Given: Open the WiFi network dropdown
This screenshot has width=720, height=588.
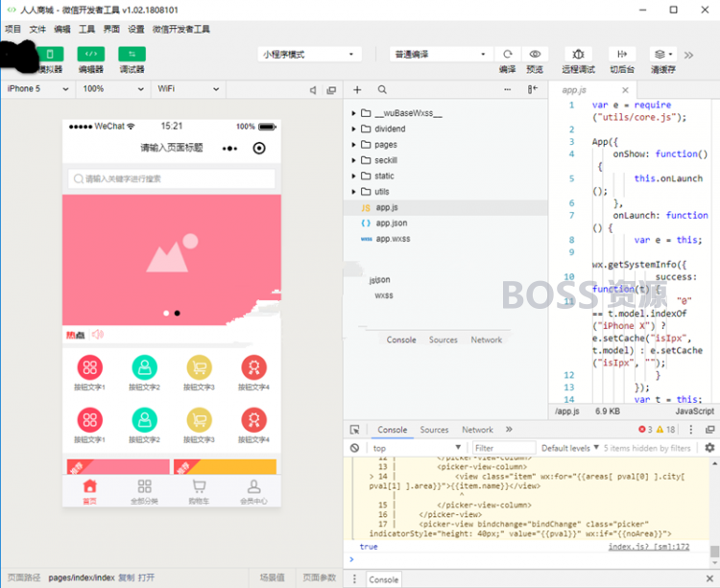Looking at the screenshot, I should point(188,89).
